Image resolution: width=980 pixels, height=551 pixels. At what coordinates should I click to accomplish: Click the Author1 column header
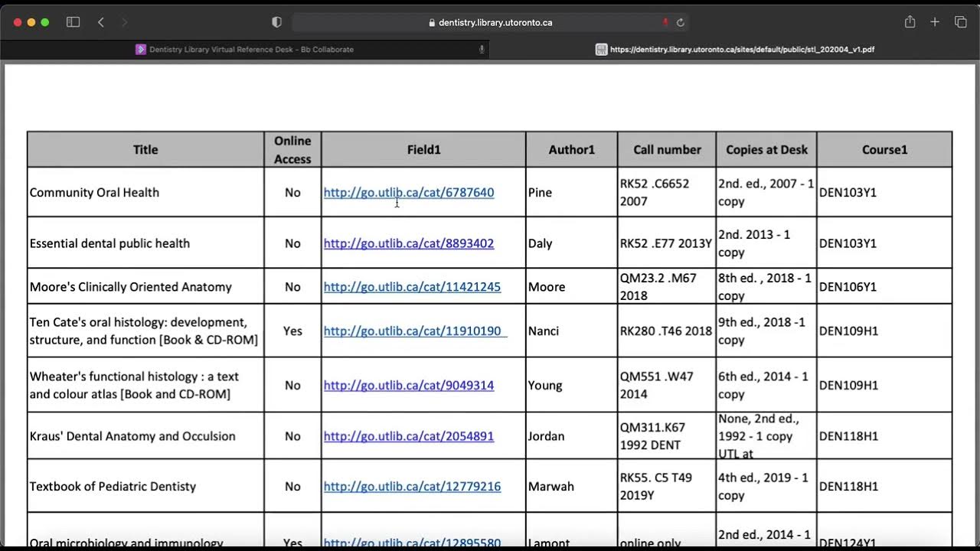pyautogui.click(x=571, y=150)
